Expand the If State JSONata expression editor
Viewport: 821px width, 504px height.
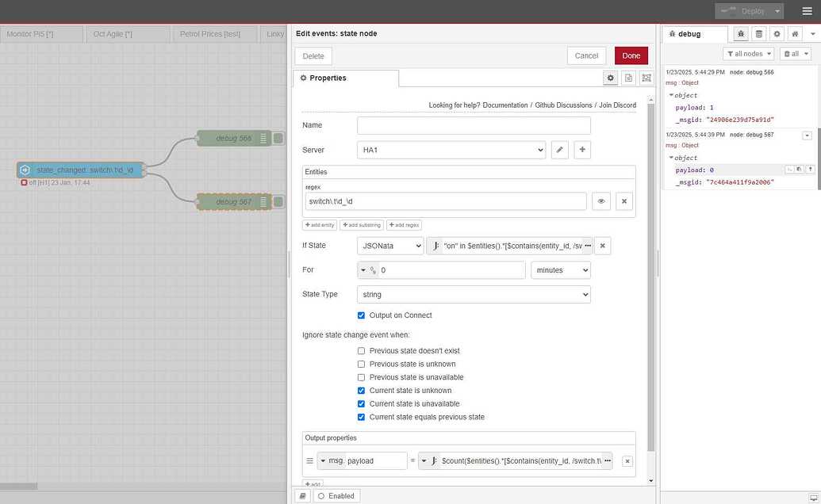588,246
